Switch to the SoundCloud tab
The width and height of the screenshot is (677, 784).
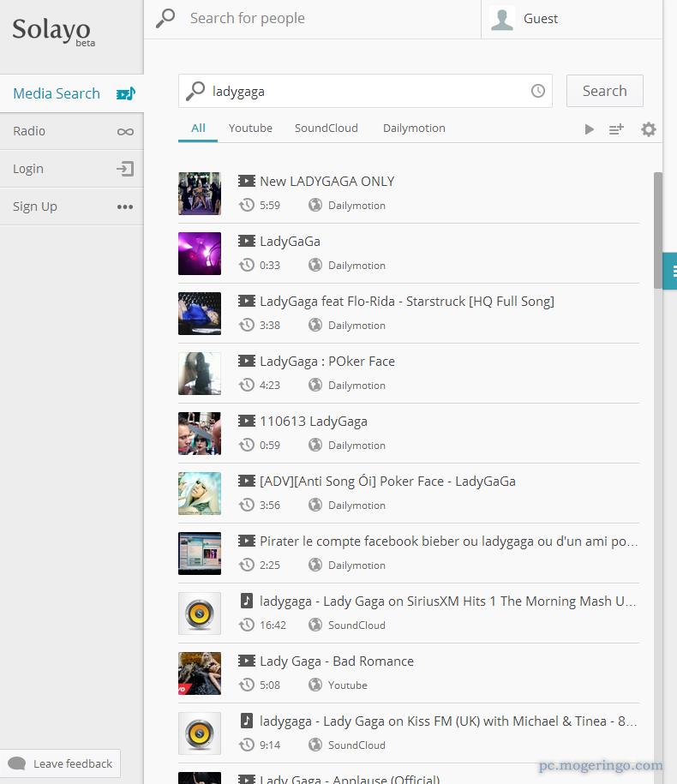[327, 129]
